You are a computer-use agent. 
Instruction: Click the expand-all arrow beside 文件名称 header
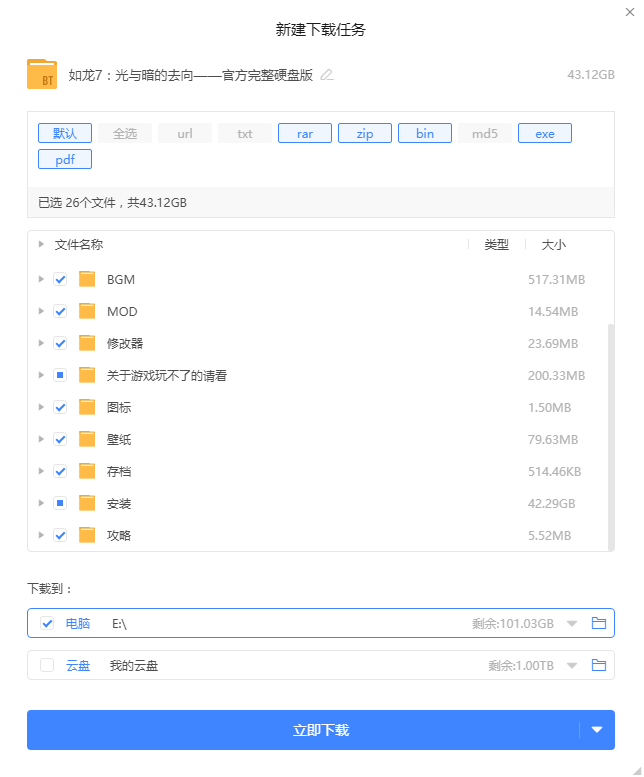(41, 244)
